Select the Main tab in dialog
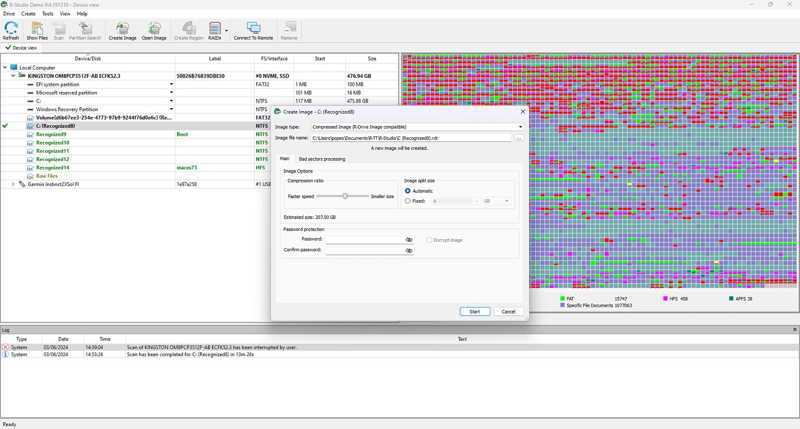 pos(285,159)
